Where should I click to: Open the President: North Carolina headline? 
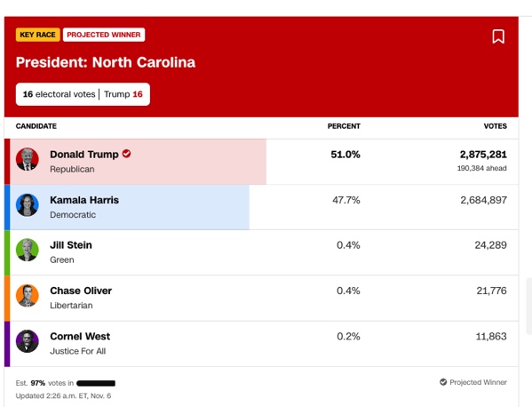106,62
